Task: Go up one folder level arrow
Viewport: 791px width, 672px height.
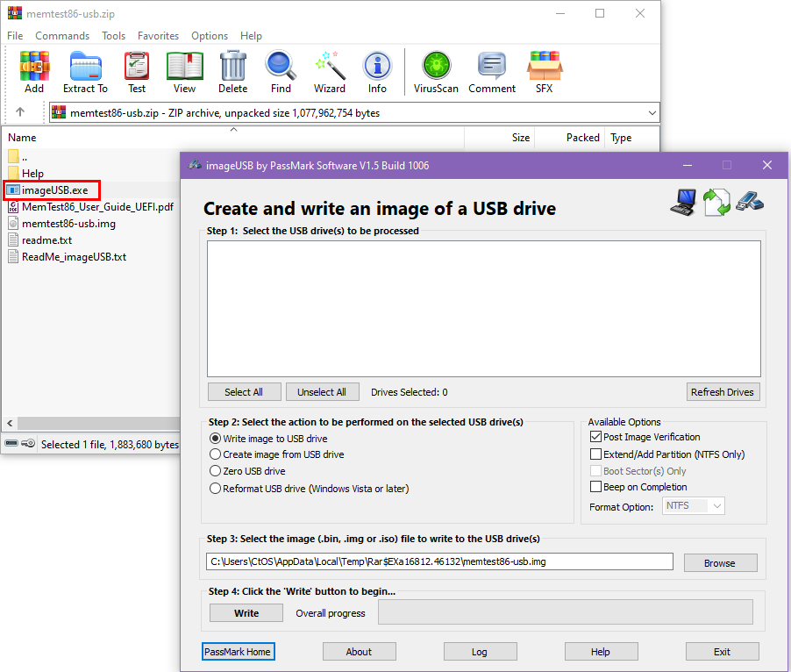Action: 20,112
